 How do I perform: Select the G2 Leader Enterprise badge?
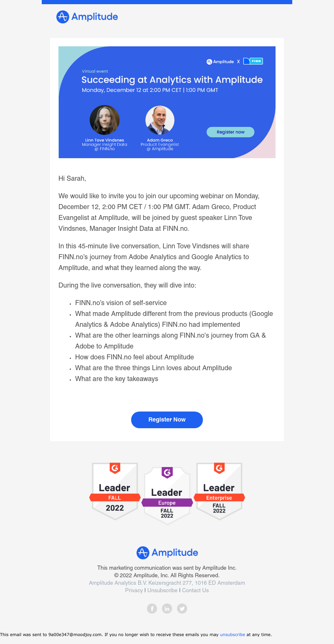(219, 491)
